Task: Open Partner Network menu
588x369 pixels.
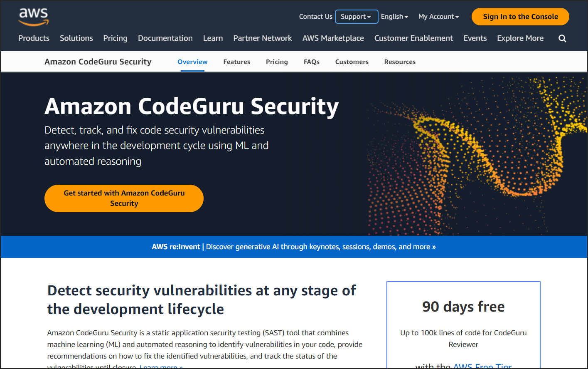Action: 263,38
